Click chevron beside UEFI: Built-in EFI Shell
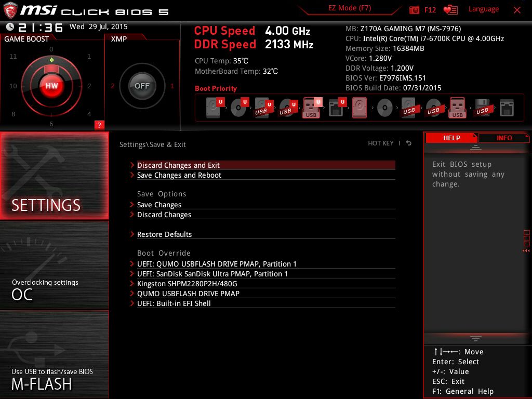Viewport: 532px width, 399px height. pyautogui.click(x=132, y=303)
